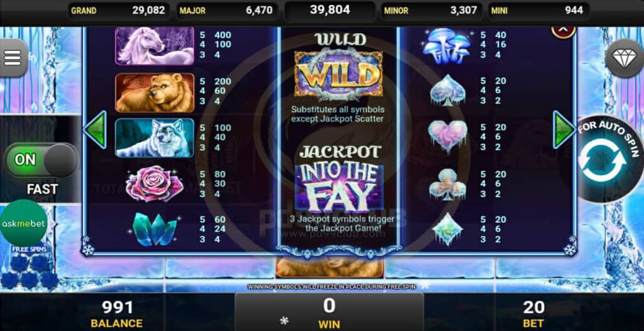644x331 pixels.
Task: Select the white horse symbol
Action: [x=155, y=45]
